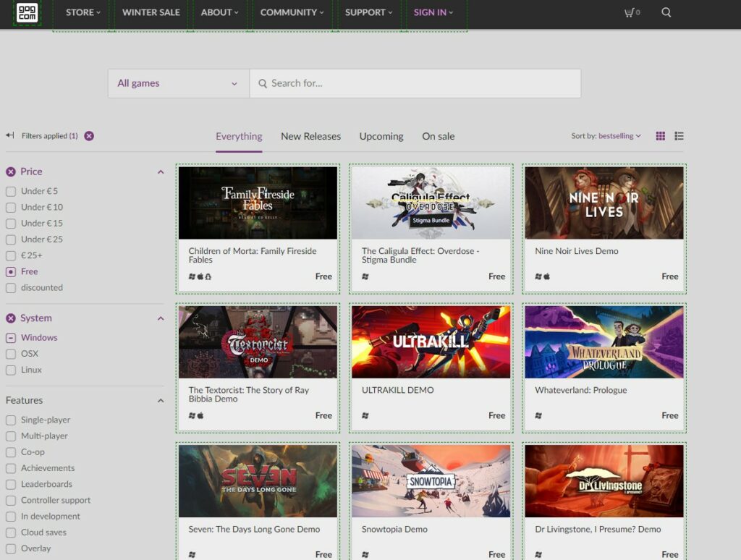
Task: Click the Family Fireside Fables cover thumbnail
Action: tap(258, 203)
